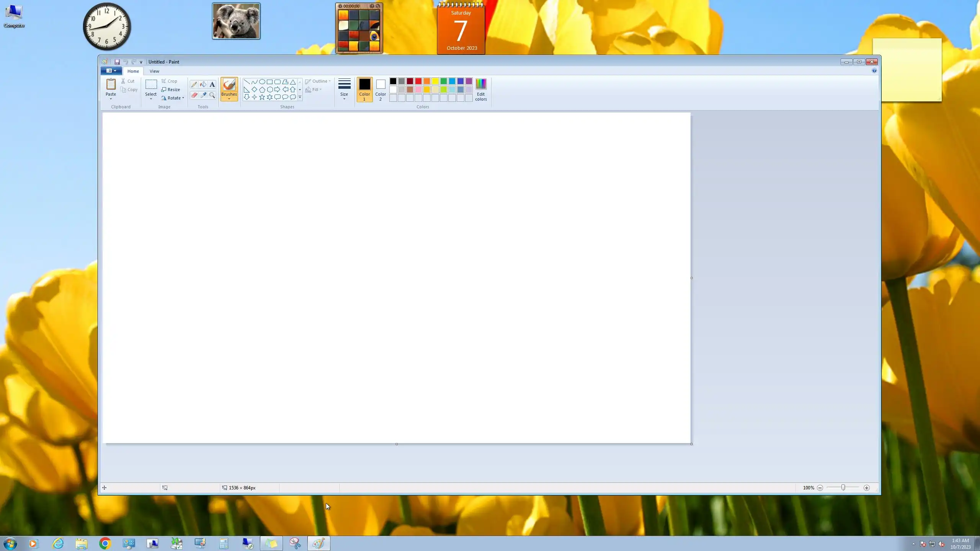Click the zoom in plus button

867,488
